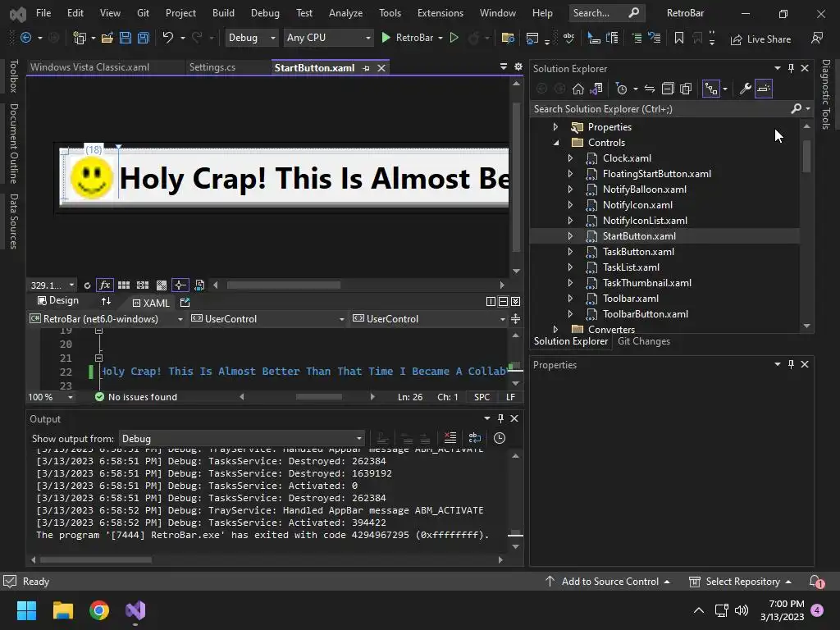Open the Any CPU platform dropdown

pos(328,38)
